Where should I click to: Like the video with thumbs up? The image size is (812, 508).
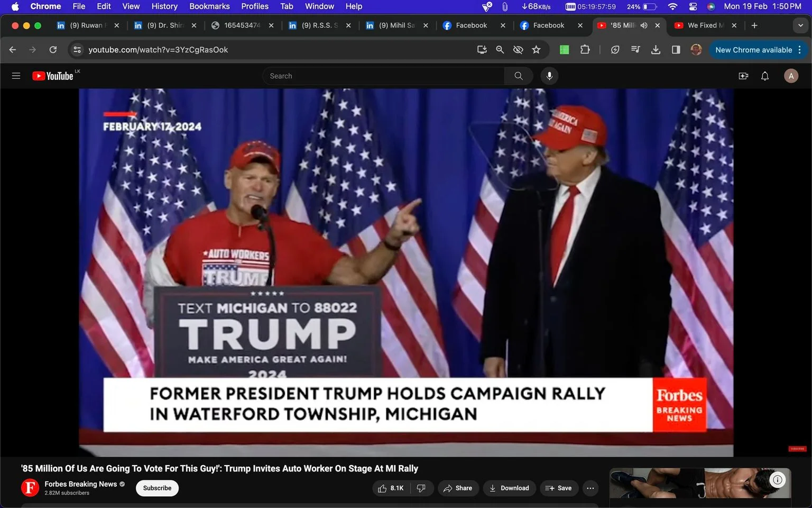tap(391, 488)
